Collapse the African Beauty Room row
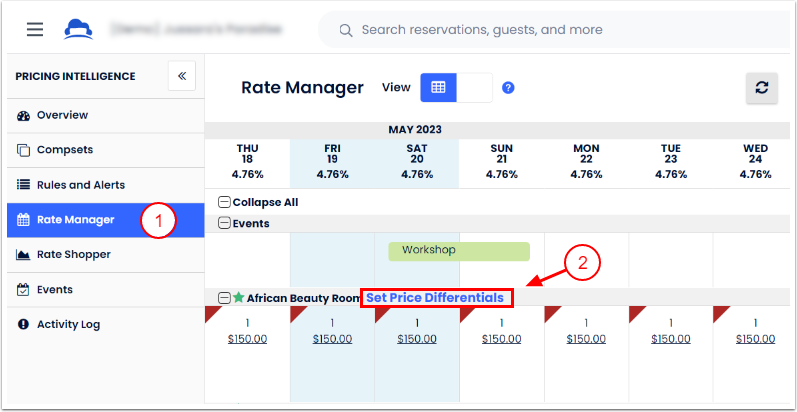This screenshot has width=797, height=412. [x=224, y=298]
